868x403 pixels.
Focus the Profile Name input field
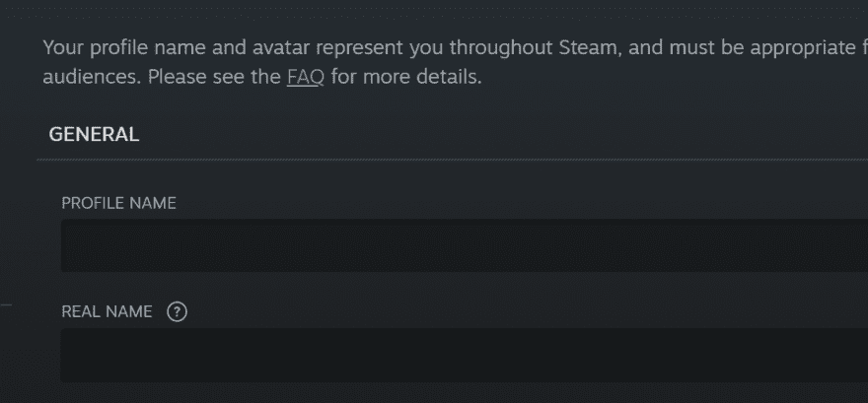464,245
